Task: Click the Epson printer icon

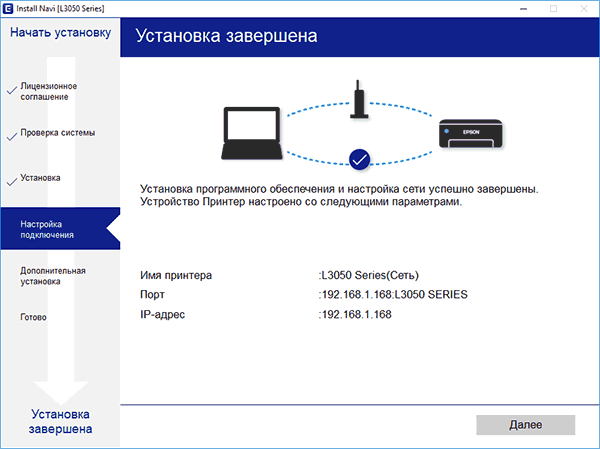Action: (471, 134)
